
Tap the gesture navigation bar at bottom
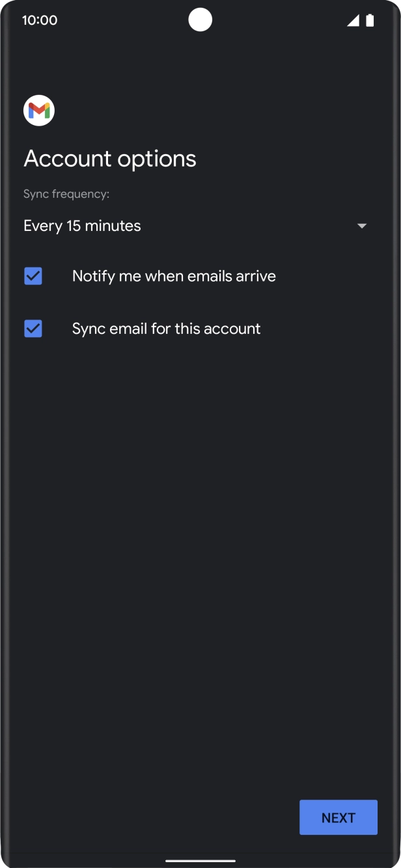(200, 860)
